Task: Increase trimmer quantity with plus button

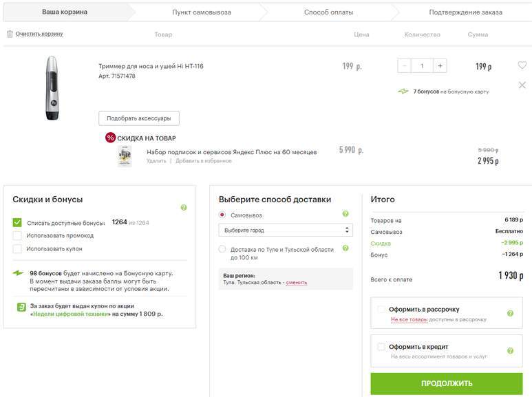Action: (440, 66)
